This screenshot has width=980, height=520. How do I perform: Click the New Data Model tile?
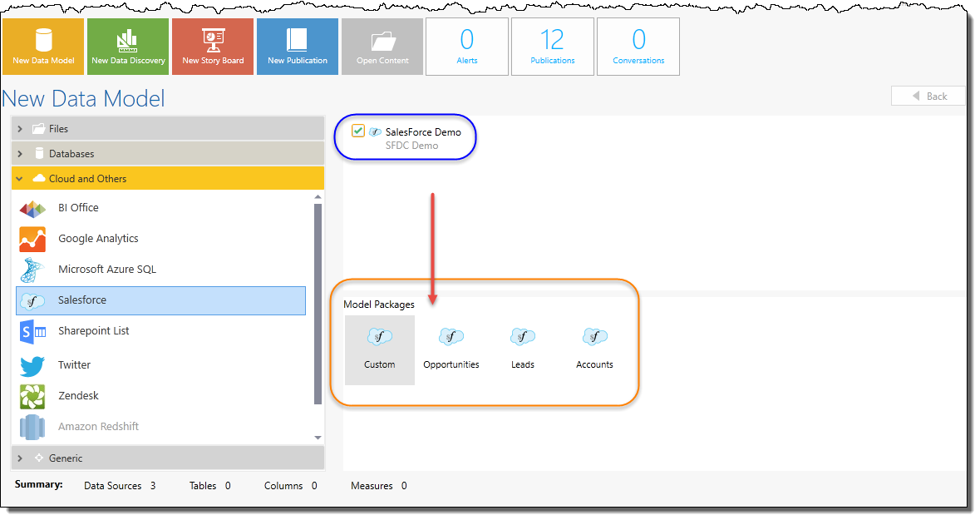[43, 47]
